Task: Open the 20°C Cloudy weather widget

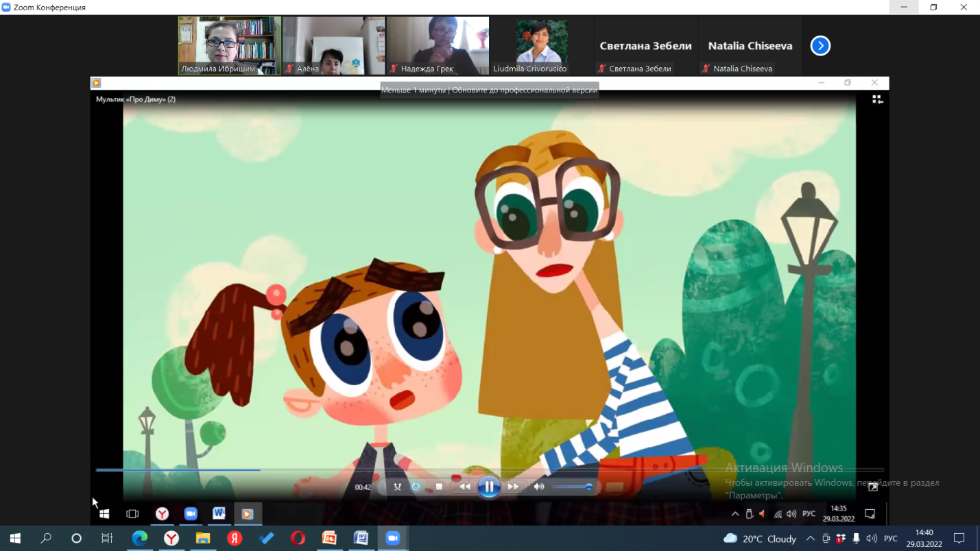Action: [760, 539]
